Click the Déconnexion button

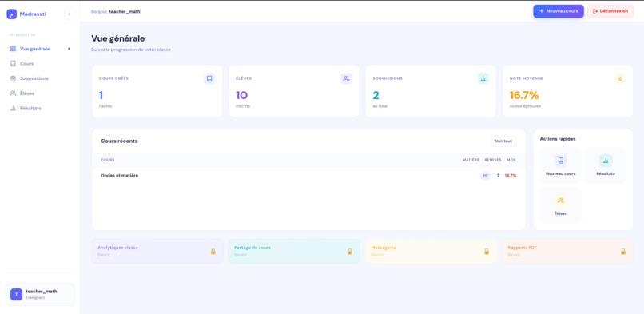coord(610,11)
